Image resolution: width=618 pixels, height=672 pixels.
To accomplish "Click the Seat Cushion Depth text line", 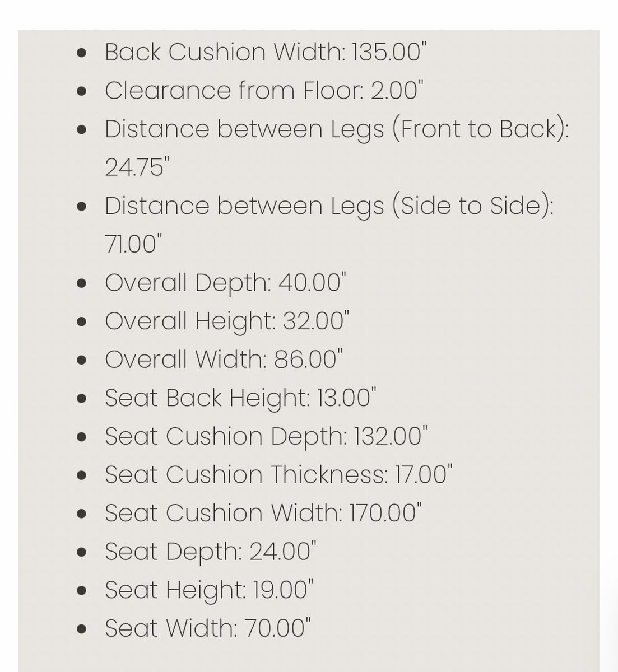I will coord(266,437).
